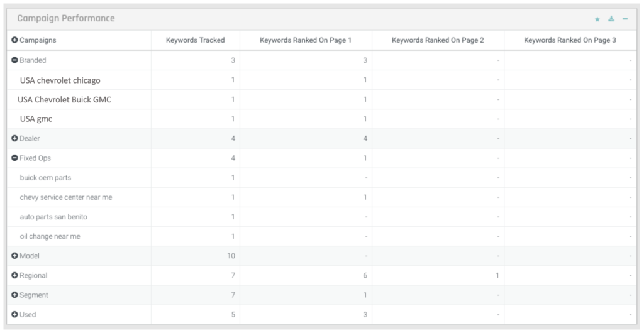Screen dimensions: 644x333
Task: Click Branded's Page 1 value 3
Action: coord(365,60)
